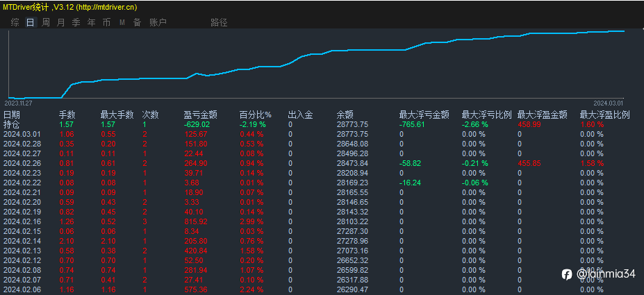Click the 最大浮亏比例 column header

click(487, 115)
